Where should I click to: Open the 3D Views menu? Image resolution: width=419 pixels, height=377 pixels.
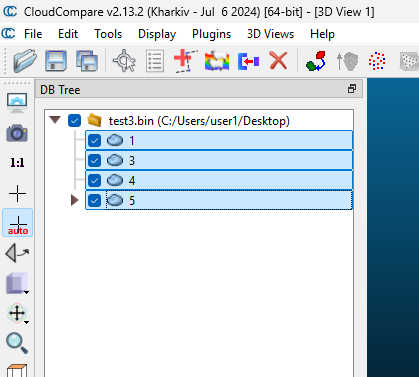click(270, 34)
